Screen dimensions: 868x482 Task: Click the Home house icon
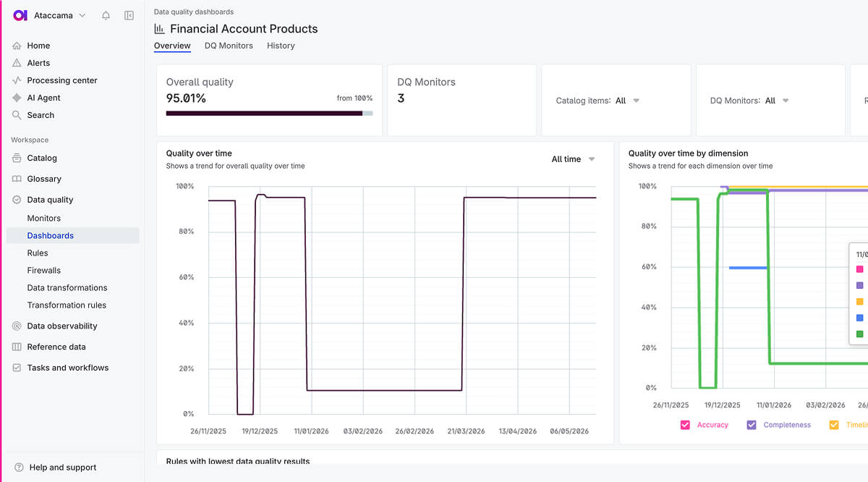click(x=17, y=46)
